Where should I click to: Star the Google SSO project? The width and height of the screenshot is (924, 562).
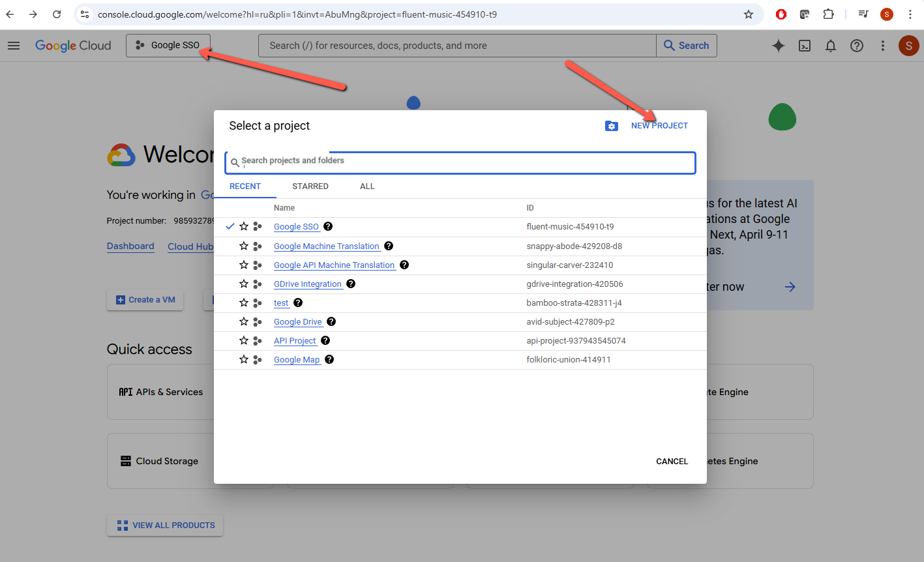click(x=244, y=226)
